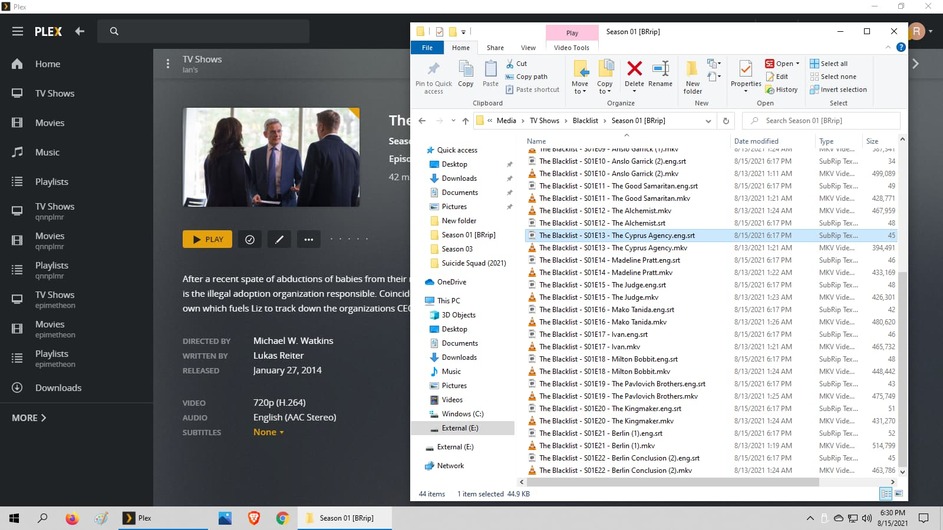The image size is (943, 530).
Task: Collapse the Explorer ribbon chevron
Action: [888, 48]
